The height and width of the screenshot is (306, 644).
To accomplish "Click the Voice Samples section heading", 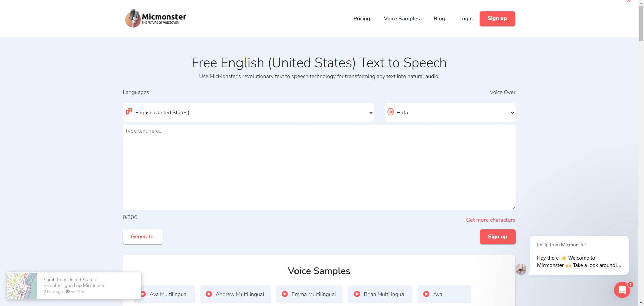I will tap(319, 271).
